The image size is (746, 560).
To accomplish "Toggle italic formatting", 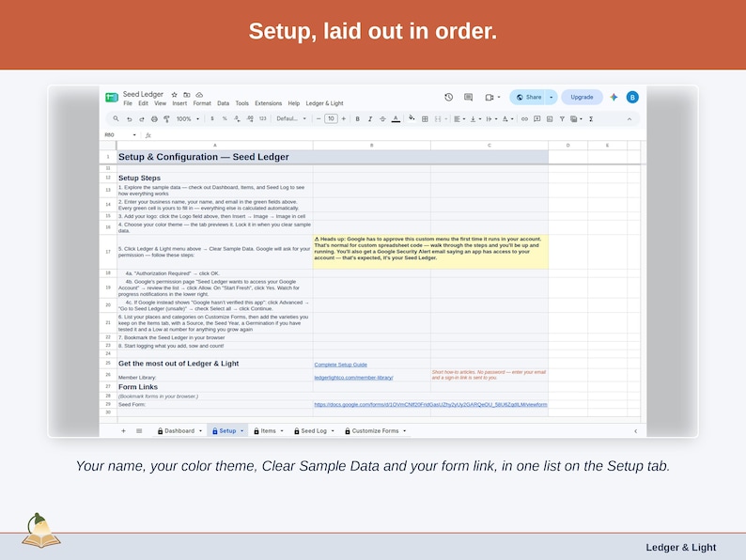I will coord(370,119).
